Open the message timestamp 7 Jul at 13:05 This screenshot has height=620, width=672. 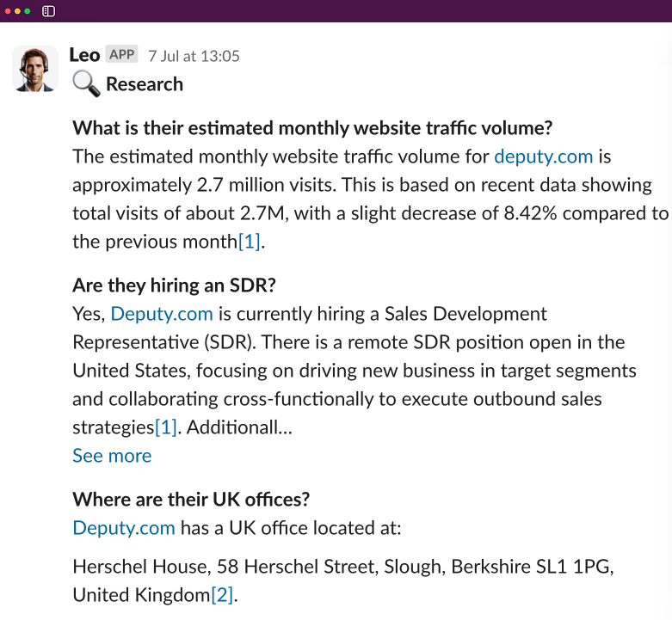click(194, 56)
